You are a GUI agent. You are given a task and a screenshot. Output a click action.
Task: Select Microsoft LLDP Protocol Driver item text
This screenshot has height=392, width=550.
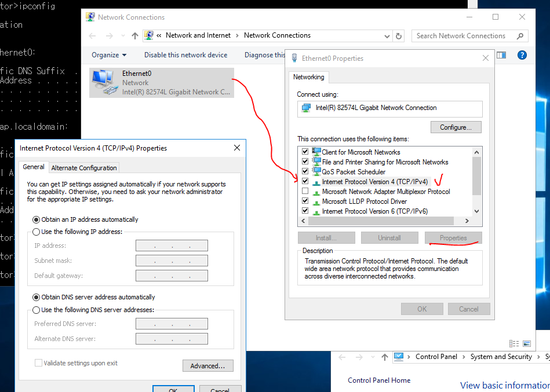click(x=365, y=202)
